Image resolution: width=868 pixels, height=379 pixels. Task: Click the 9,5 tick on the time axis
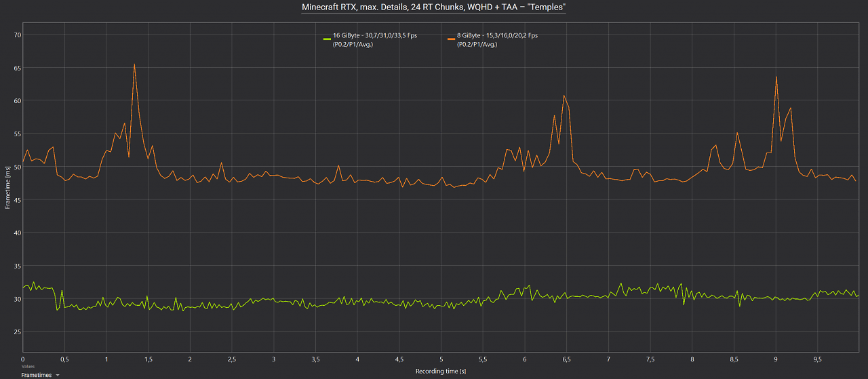click(818, 359)
